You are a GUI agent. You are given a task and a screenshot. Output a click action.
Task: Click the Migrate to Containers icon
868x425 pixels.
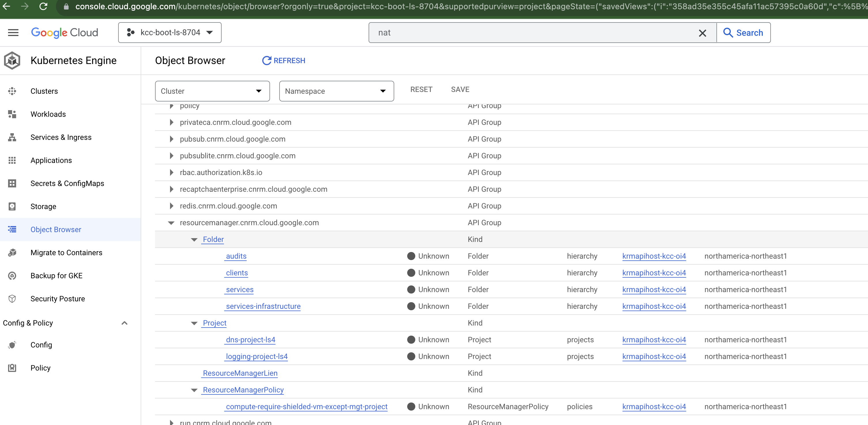click(12, 253)
